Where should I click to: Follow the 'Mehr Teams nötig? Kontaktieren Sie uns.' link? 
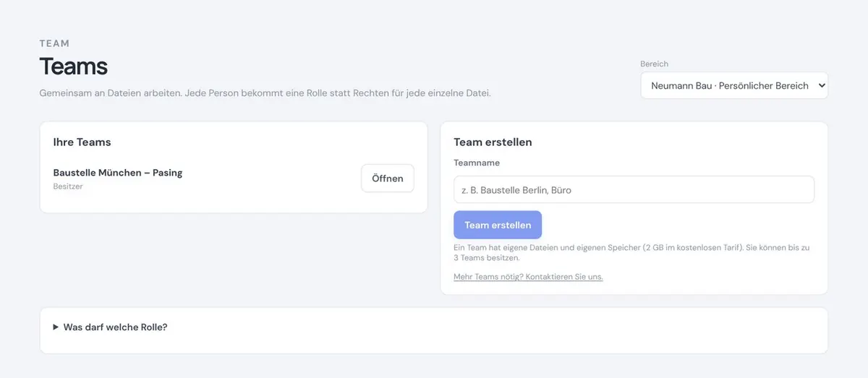(528, 277)
